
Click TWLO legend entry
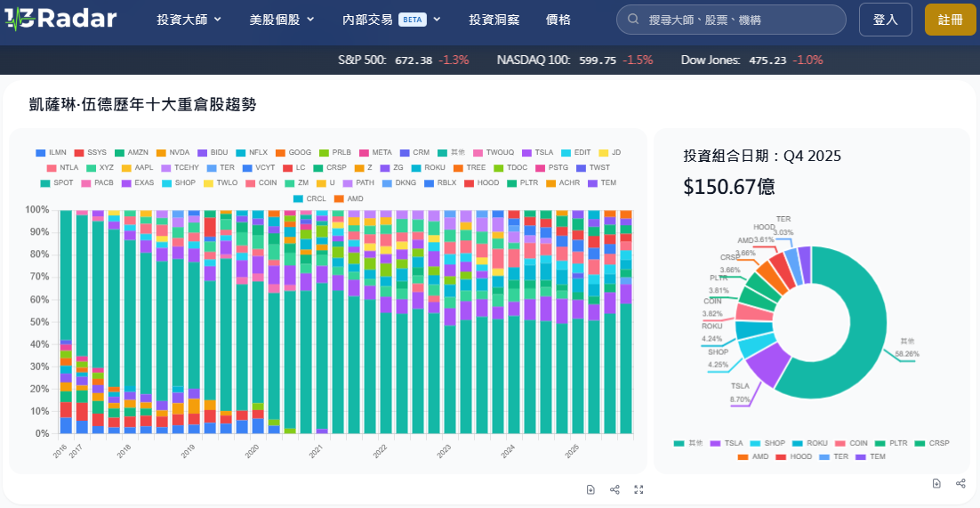(x=220, y=183)
